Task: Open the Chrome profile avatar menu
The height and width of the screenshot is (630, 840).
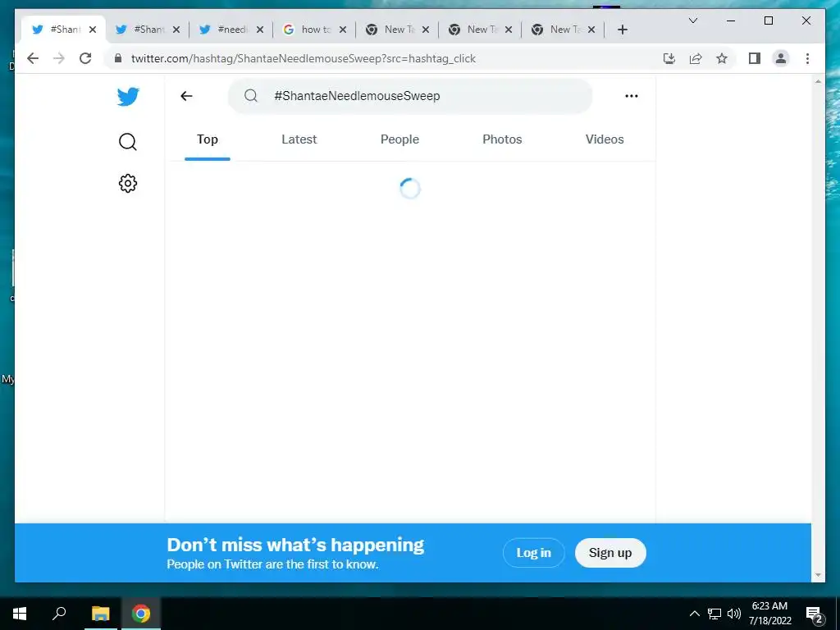Action: 781,58
